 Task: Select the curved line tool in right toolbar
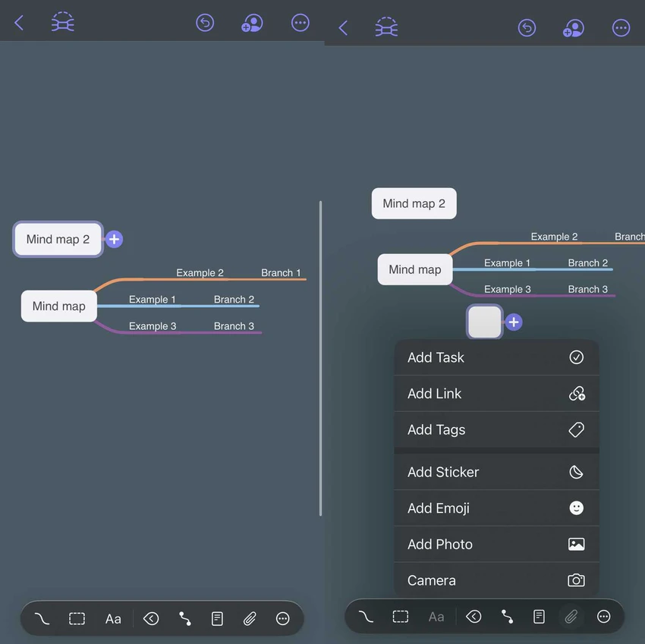coord(366,617)
